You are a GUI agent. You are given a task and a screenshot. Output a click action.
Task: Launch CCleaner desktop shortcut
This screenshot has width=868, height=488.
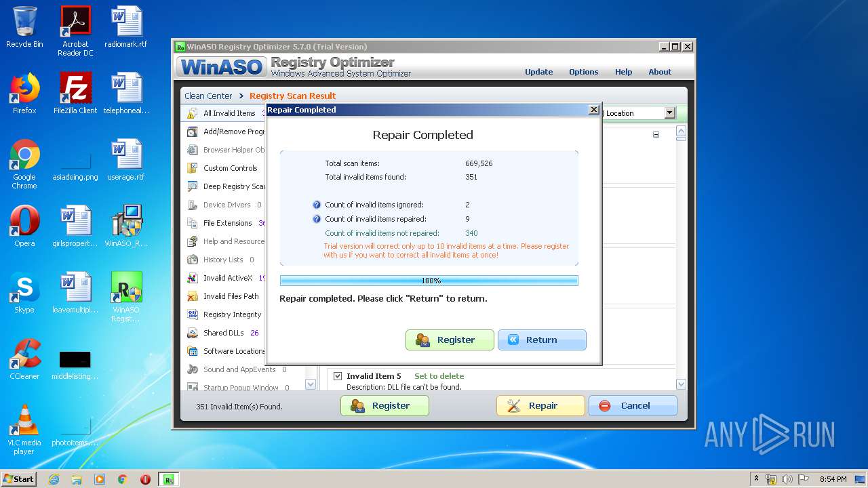coord(24,359)
